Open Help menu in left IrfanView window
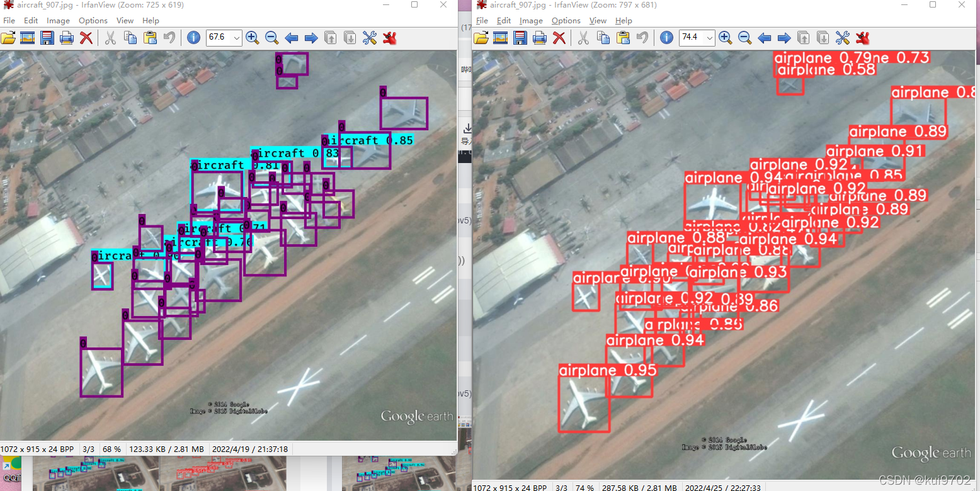Viewport: 980px width, 491px height. [x=151, y=21]
